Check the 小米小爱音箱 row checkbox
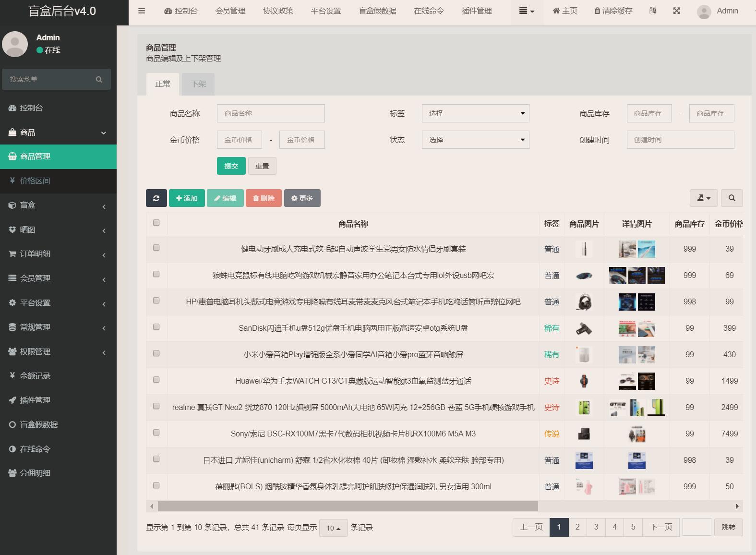 156,353
